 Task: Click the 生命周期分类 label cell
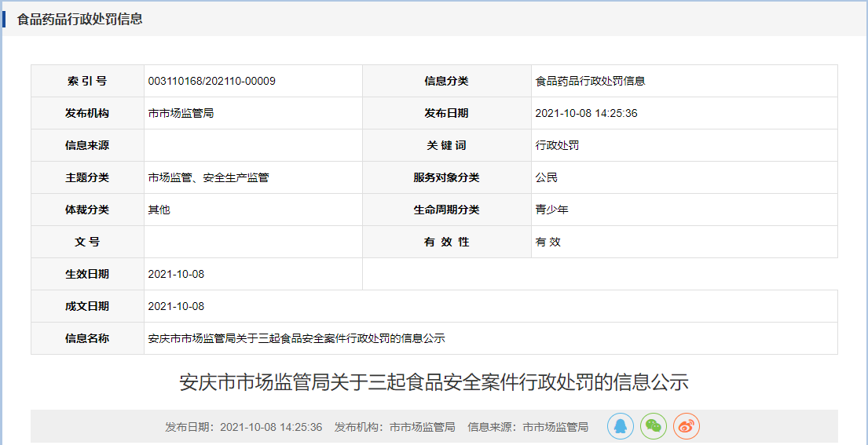point(447,210)
